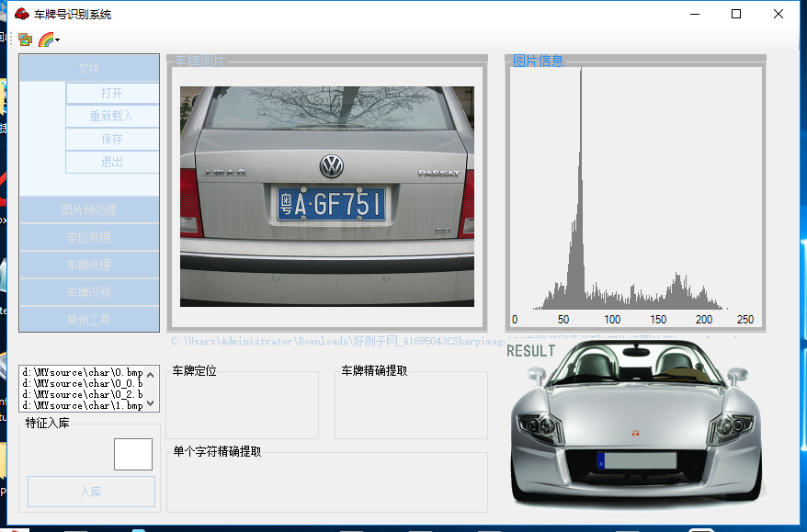Screen dimensions: 807x532
Task: Click the silver sports car RESULT image
Action: click(x=636, y=424)
